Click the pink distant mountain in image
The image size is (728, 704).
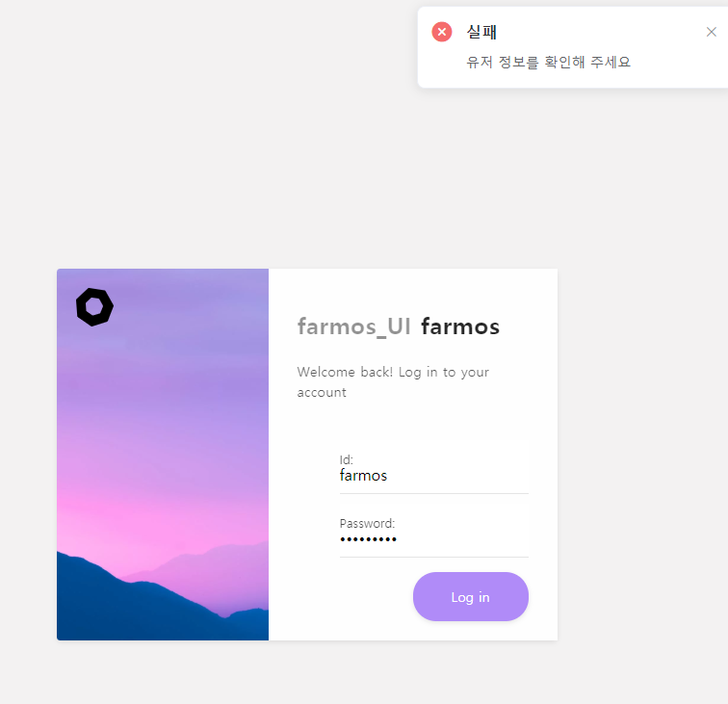(x=214, y=564)
